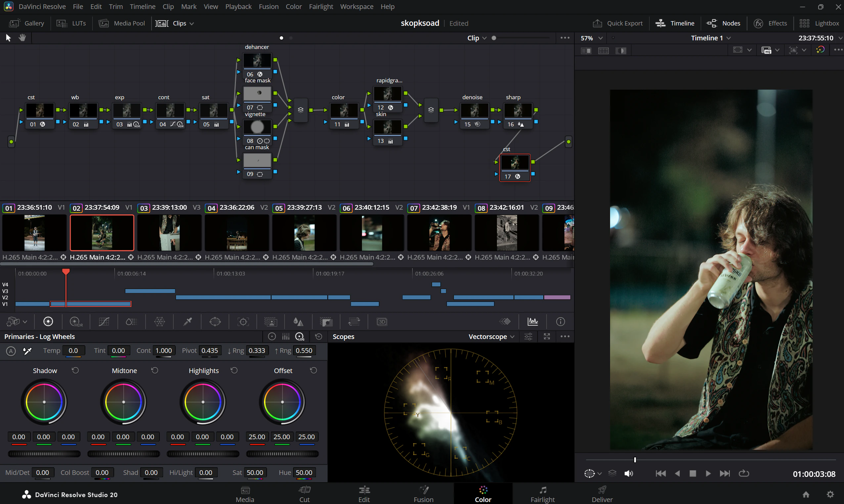The image size is (844, 504).
Task: Open the Curves palette icon
Action: coord(104,321)
